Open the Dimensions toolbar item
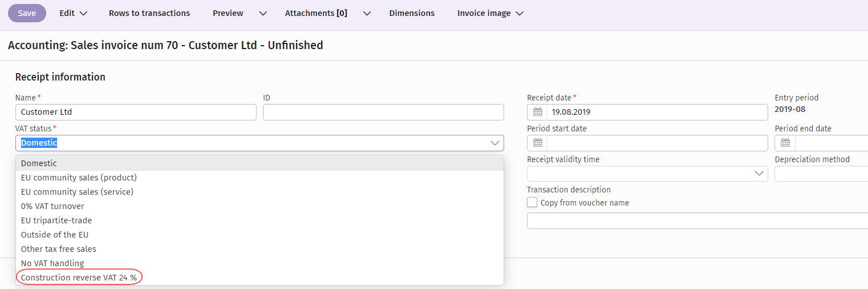This screenshot has width=868, height=289. click(412, 13)
